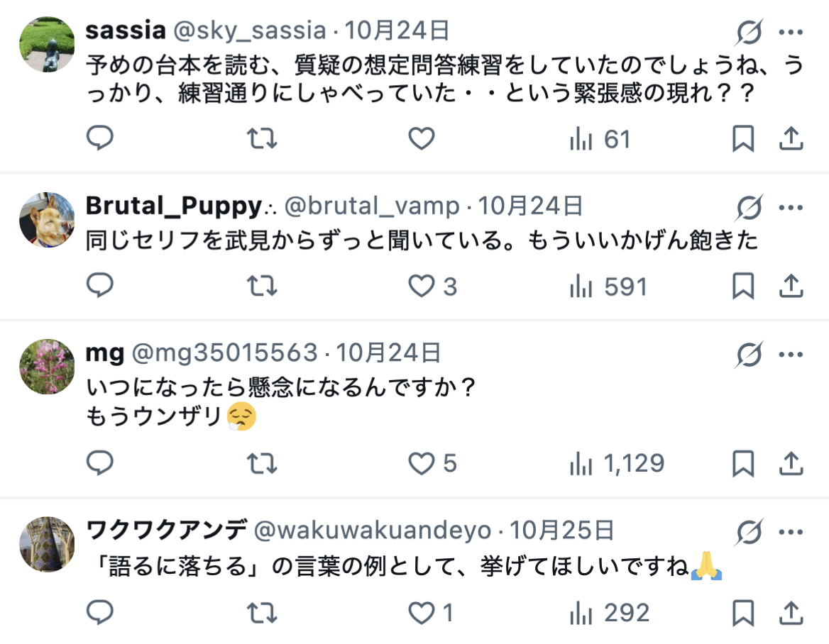Bookmark mg's post
This screenshot has height=644, width=829.
(x=742, y=464)
